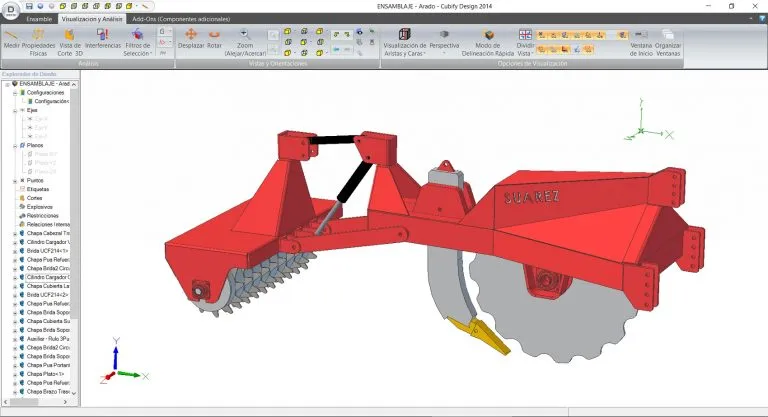Open Visualización de Aristas y Caras dropdown

pos(405,42)
